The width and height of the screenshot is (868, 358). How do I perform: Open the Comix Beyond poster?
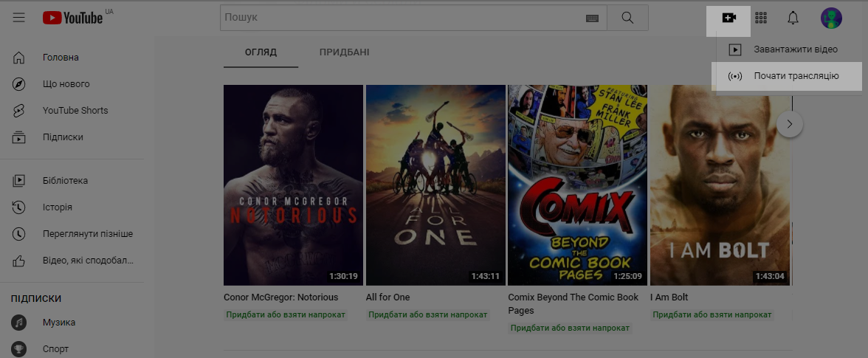(577, 185)
